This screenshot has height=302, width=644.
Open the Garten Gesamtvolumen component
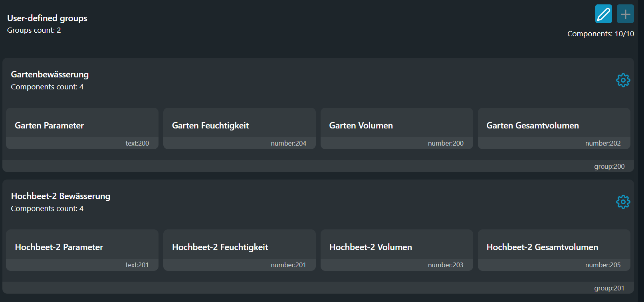[554, 128]
